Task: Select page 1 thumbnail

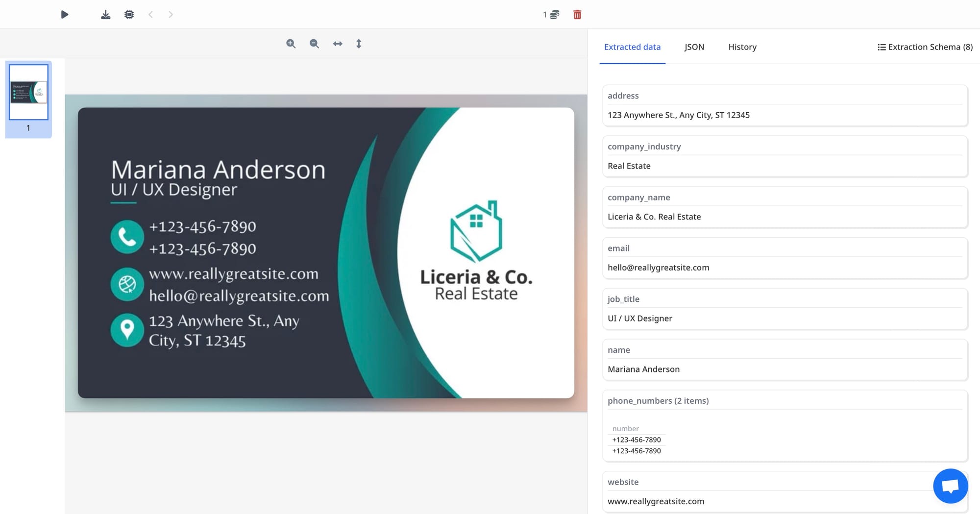Action: pos(28,93)
